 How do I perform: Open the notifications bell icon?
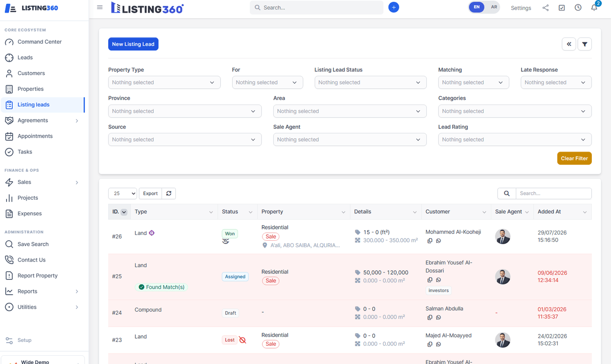[x=594, y=7]
